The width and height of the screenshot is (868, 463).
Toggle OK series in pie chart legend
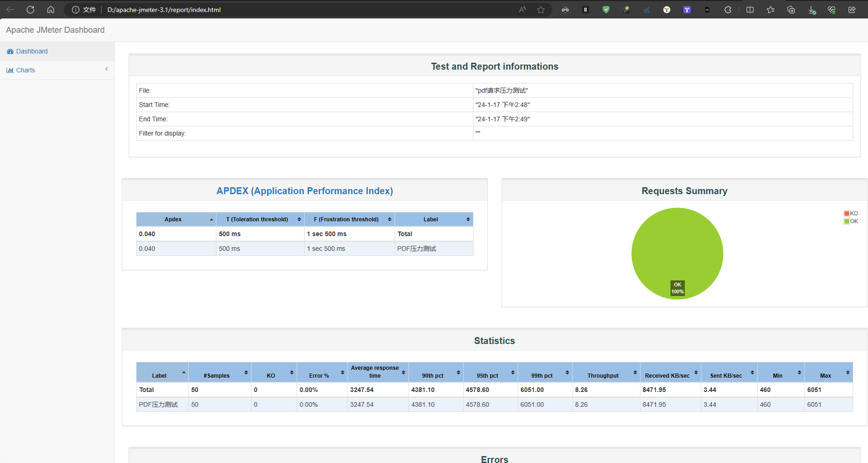(850, 221)
